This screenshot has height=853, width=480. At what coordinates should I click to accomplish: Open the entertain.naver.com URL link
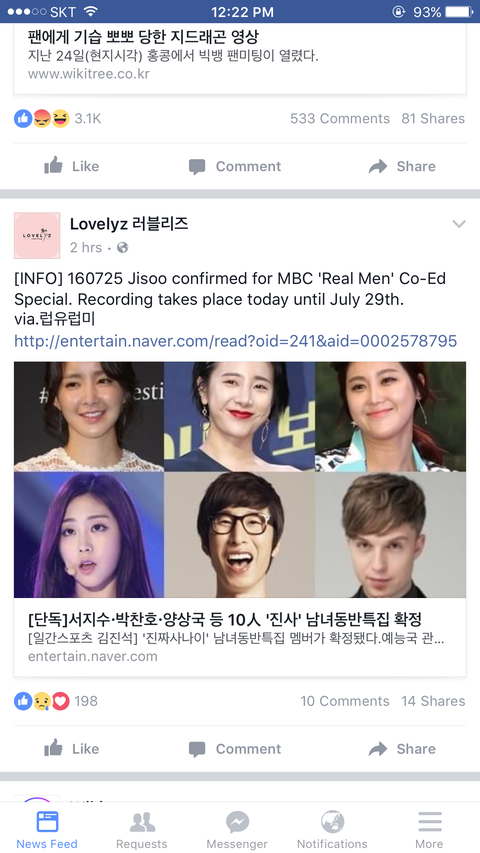pos(235,341)
